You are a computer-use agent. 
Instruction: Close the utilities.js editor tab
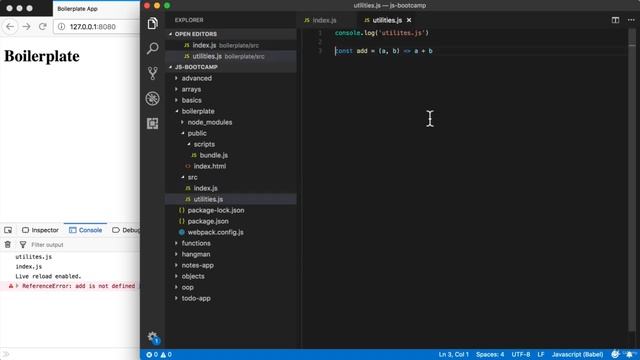[409, 20]
